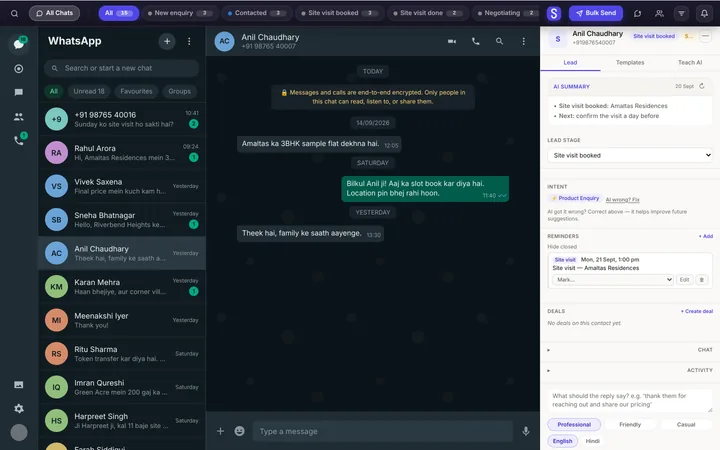Click the microphone voice message icon

pos(526,431)
